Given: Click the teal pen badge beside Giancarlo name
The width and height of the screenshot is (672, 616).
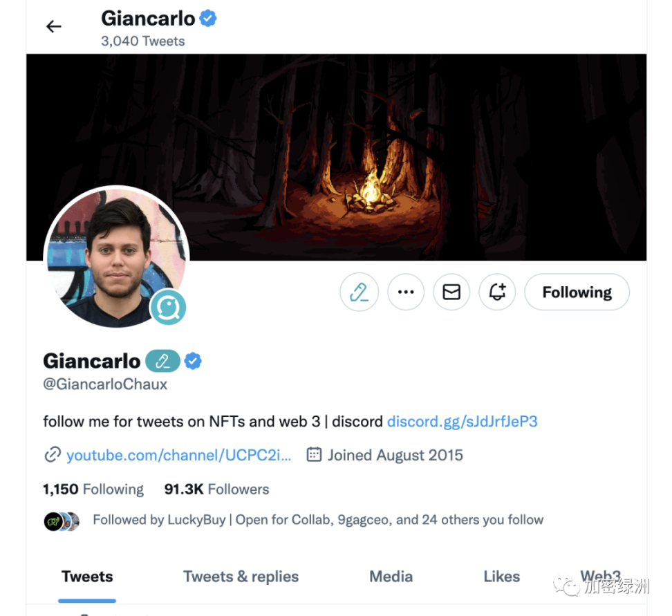Looking at the screenshot, I should (163, 361).
